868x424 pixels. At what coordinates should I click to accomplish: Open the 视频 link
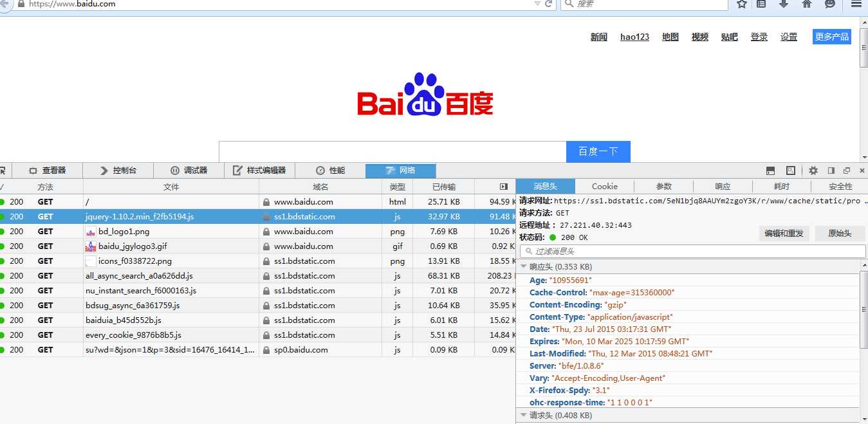700,37
